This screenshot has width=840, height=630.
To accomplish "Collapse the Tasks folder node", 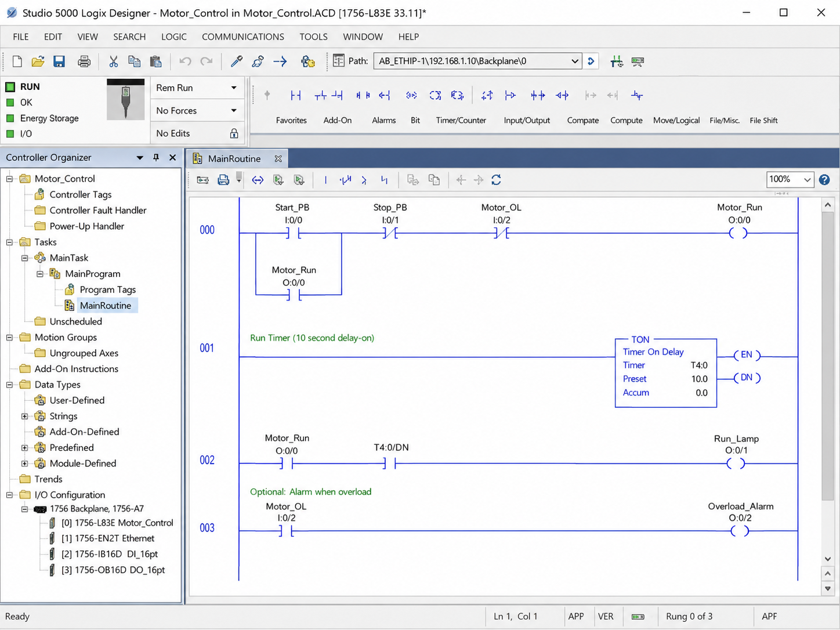I will pos(9,242).
